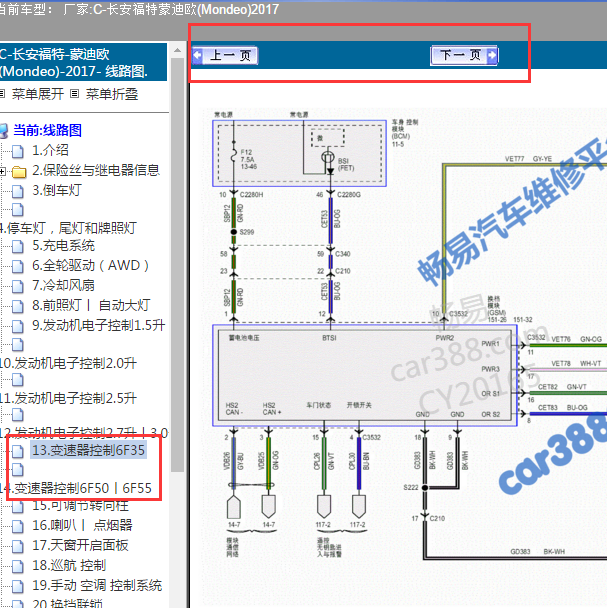Click scroll-up arrow of tree panel
This screenshot has height=608, width=607.
(177, 50)
